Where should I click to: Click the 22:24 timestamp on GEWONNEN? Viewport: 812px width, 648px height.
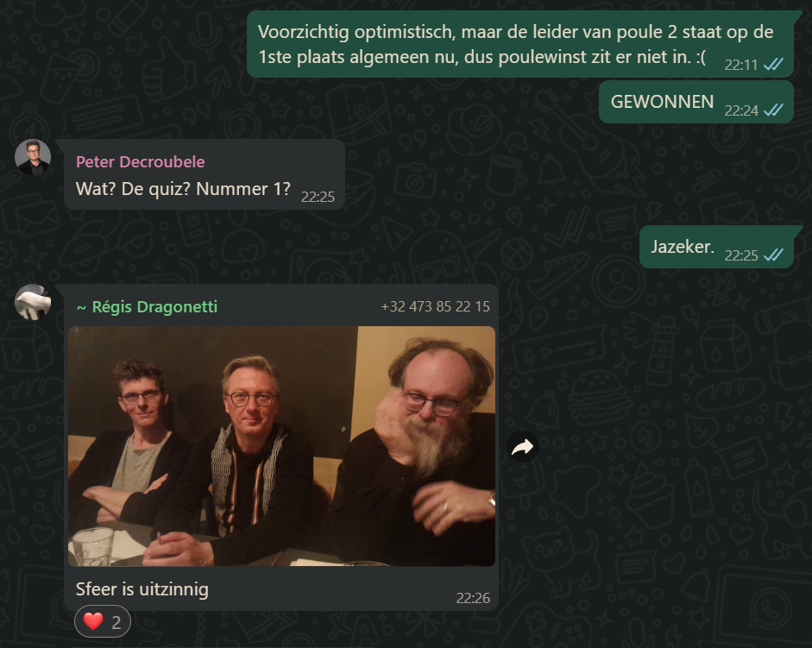click(x=741, y=110)
